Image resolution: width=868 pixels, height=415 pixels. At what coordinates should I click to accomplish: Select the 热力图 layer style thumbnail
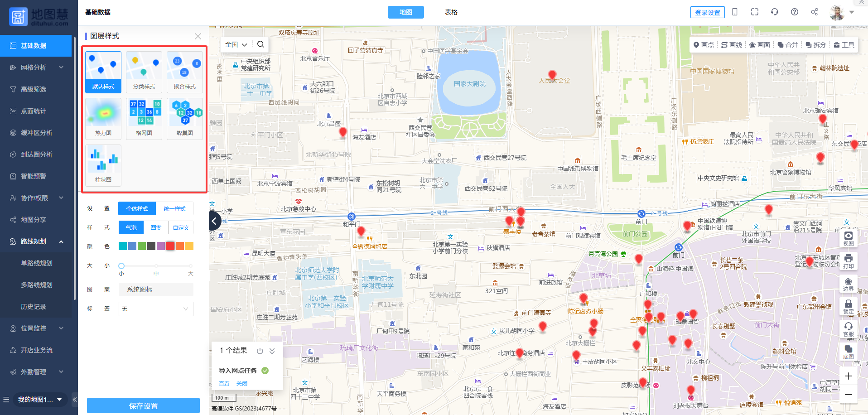(103, 118)
